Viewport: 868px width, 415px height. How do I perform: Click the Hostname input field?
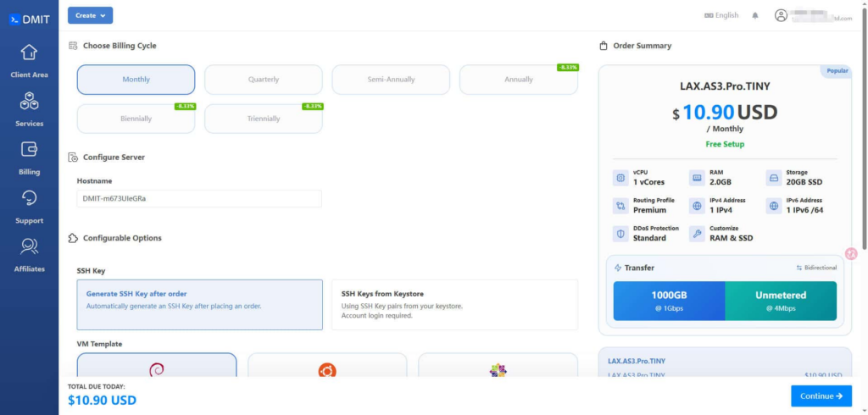[x=199, y=199]
